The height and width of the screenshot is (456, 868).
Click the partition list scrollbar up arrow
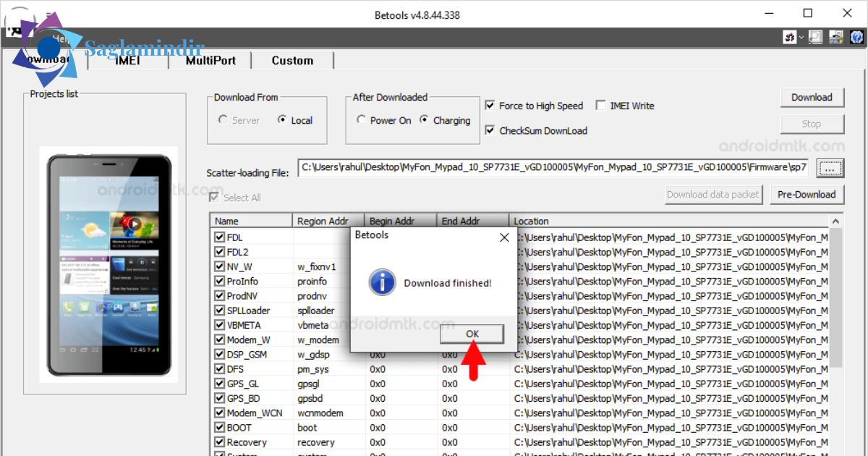click(835, 221)
